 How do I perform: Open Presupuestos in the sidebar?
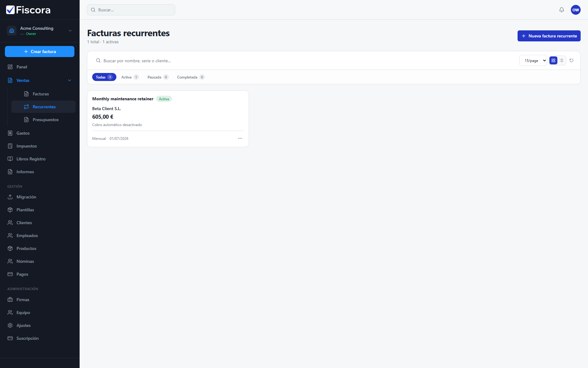click(x=43, y=120)
